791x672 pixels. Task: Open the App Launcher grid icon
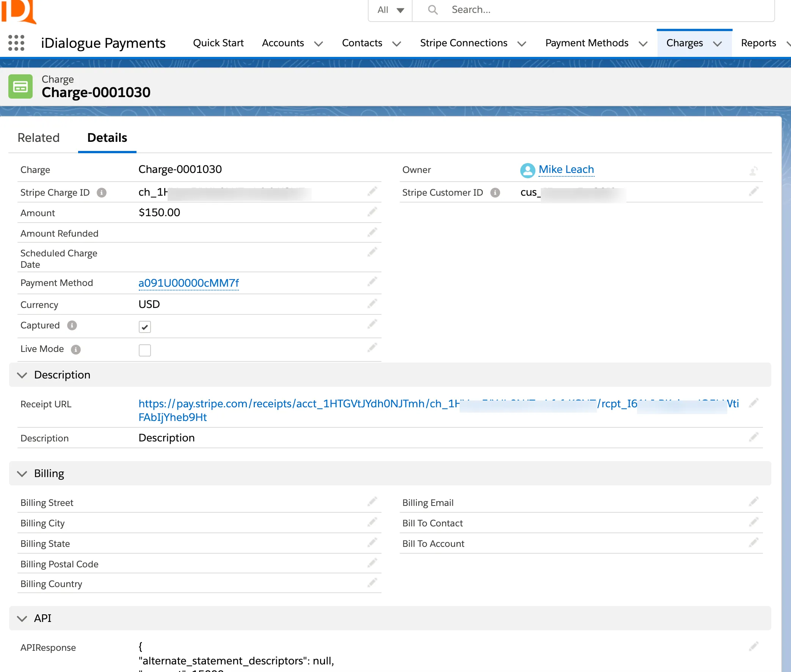click(x=16, y=43)
